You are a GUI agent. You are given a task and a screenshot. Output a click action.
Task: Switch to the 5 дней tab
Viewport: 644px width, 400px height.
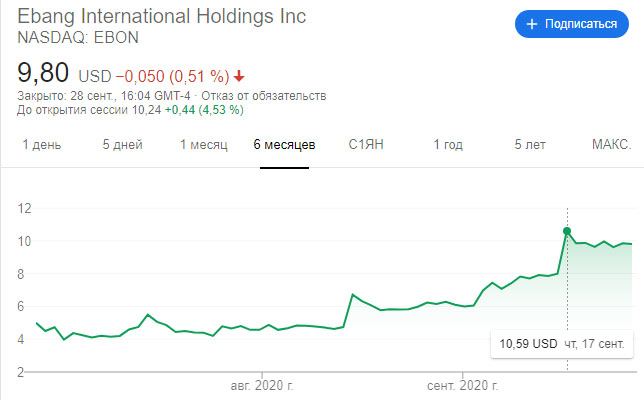(122, 145)
